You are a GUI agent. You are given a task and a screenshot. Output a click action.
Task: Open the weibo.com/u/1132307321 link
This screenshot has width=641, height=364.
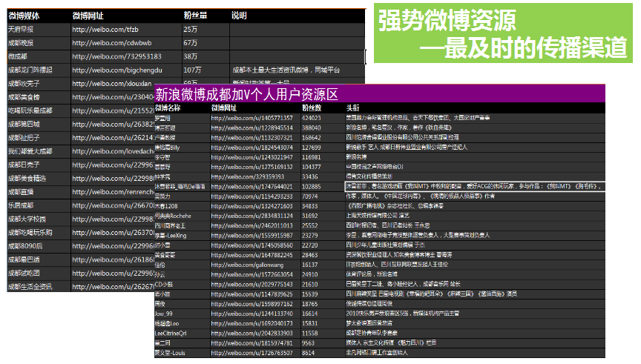click(x=252, y=138)
